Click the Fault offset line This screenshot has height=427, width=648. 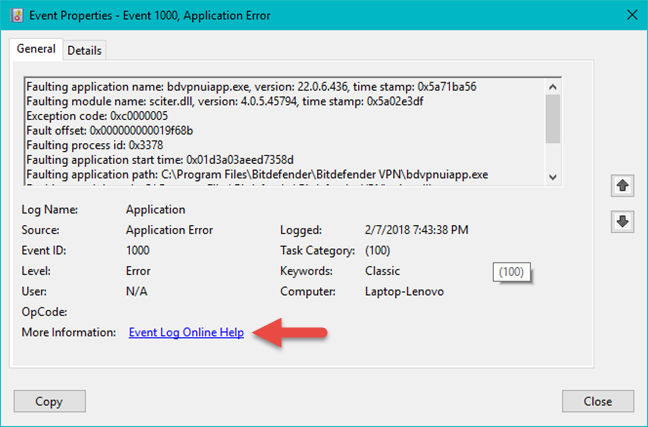tap(110, 131)
